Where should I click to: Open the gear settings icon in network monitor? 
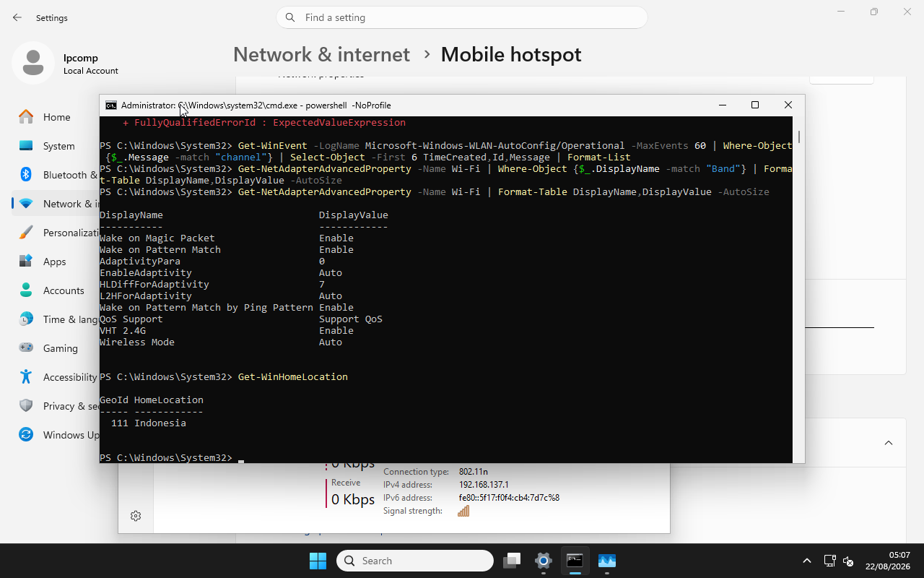pos(136,516)
